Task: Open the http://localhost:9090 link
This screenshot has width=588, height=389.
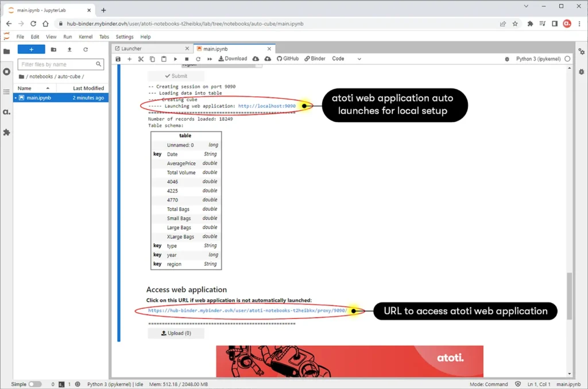Action: (x=266, y=106)
